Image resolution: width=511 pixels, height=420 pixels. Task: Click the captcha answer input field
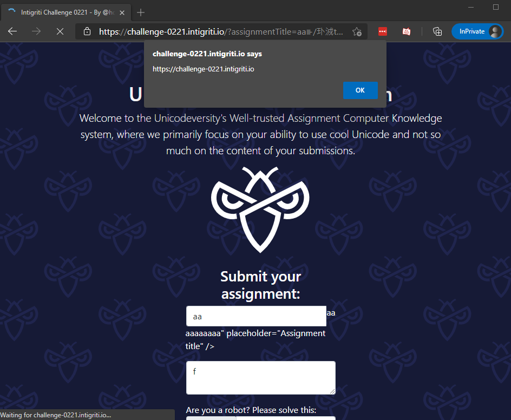(x=285, y=418)
